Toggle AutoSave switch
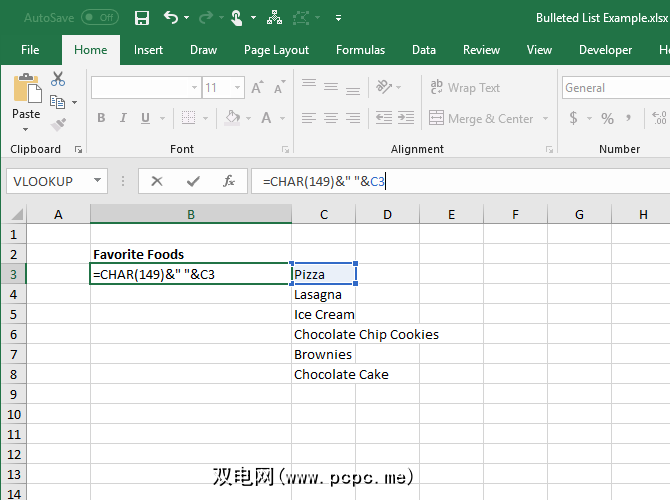The image size is (670, 500). click(100, 18)
